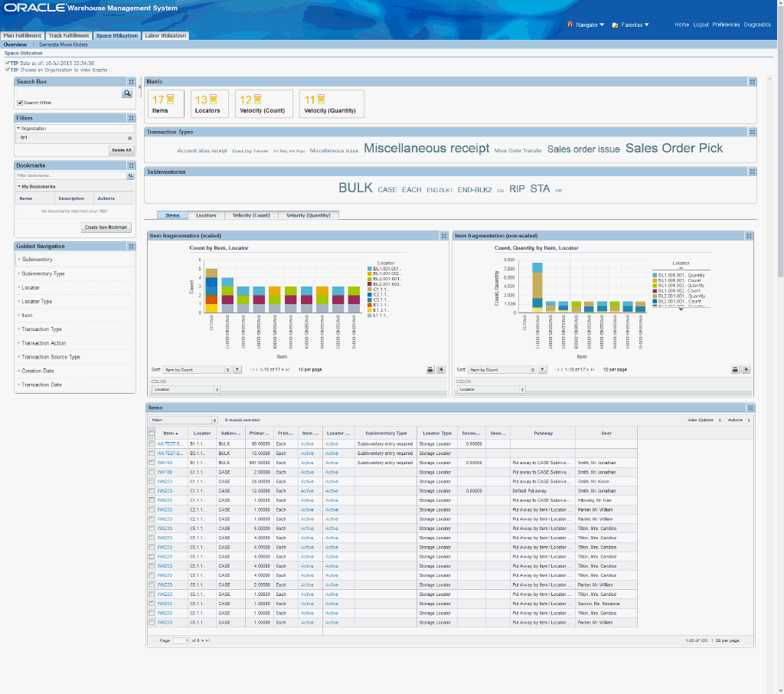Check the WM233 row with 12.00000 quantity

(x=152, y=491)
